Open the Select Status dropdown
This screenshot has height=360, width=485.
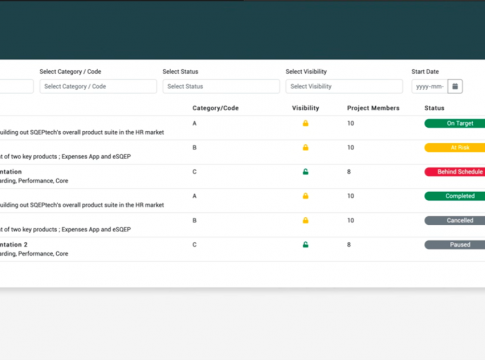221,86
